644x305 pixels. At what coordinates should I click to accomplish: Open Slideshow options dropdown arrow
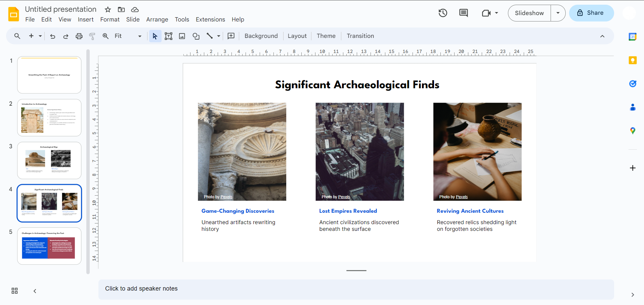click(558, 13)
